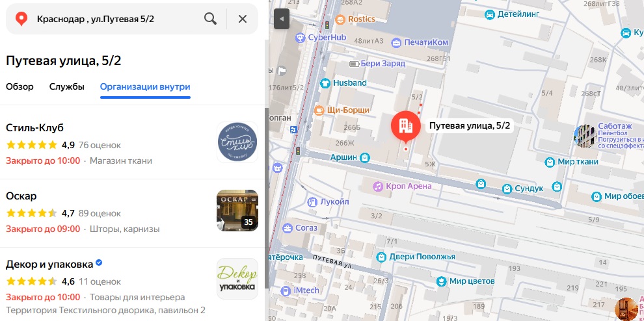Viewport: 644px width, 321px height.
Task: Open Оскар photo gallery thumbnail
Action: (x=237, y=211)
